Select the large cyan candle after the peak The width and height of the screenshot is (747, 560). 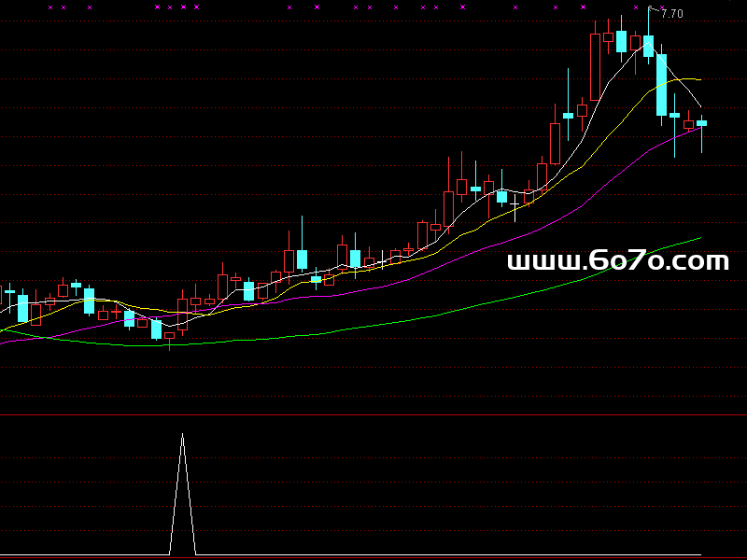click(x=661, y=84)
